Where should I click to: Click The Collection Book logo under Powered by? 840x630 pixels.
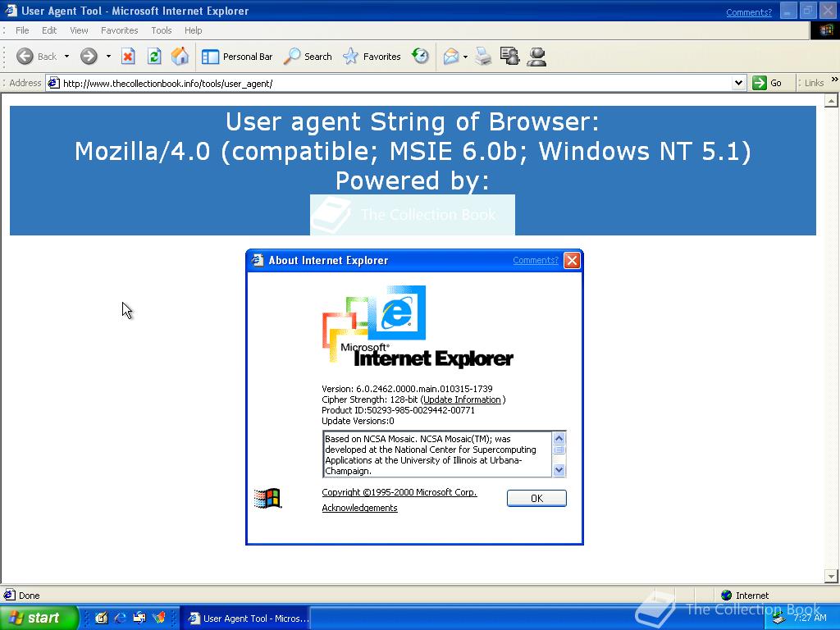(413, 215)
